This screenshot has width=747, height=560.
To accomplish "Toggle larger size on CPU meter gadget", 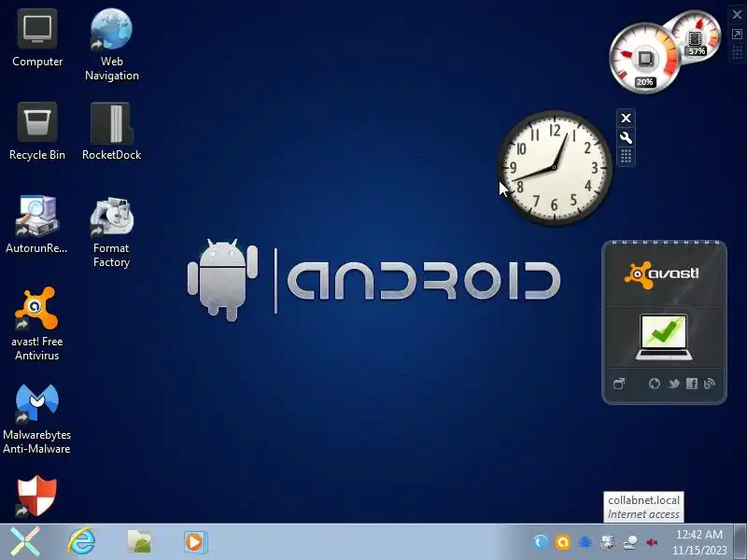I will click(737, 35).
